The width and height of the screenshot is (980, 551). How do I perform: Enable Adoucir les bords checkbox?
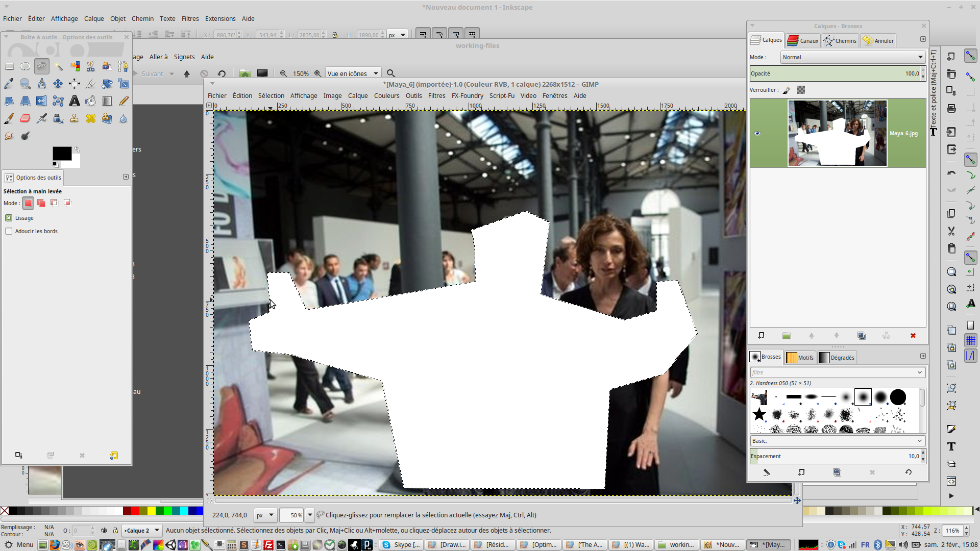[x=9, y=231]
